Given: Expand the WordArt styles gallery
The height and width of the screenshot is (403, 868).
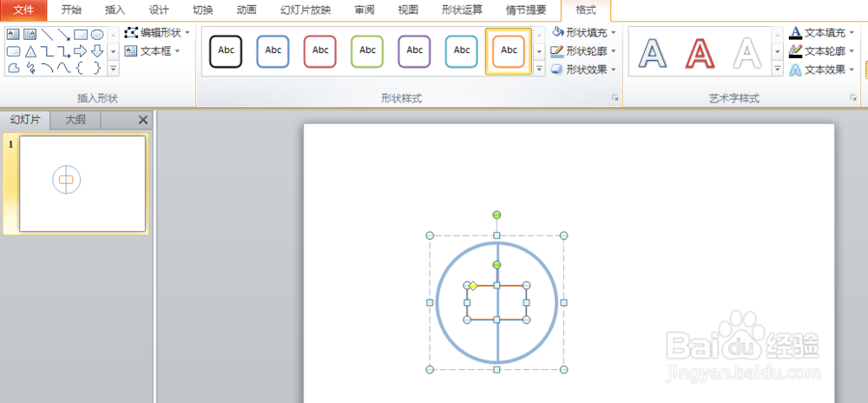Looking at the screenshot, I should 778,69.
